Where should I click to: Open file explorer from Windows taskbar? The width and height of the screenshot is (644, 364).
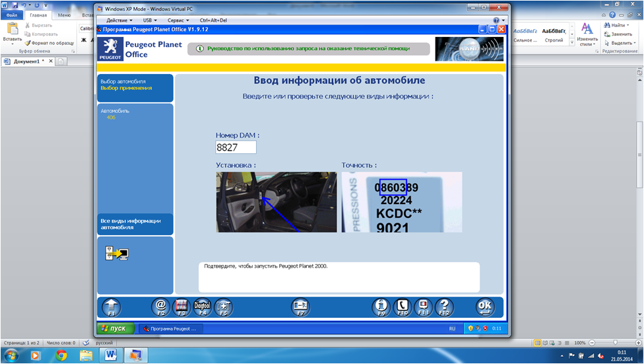tap(86, 355)
